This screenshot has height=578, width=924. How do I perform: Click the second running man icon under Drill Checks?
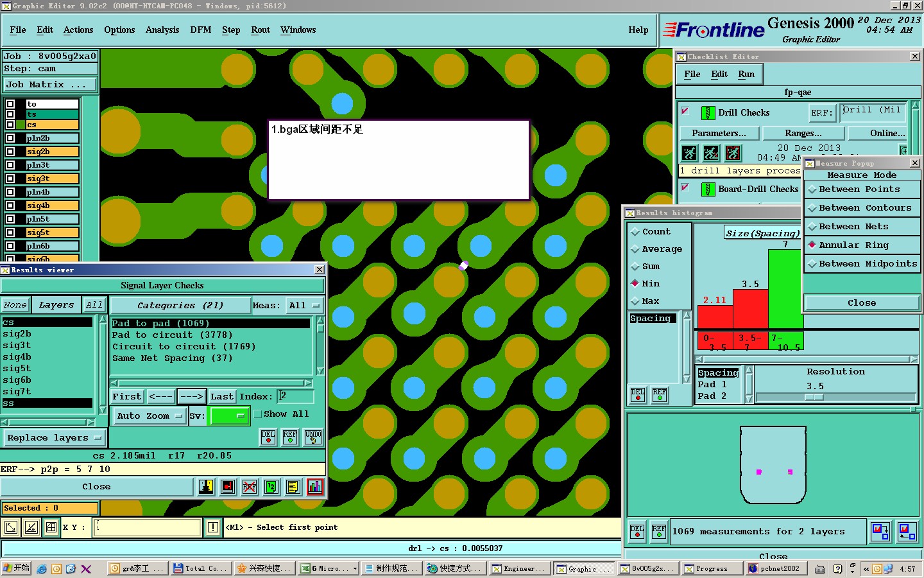tap(711, 153)
